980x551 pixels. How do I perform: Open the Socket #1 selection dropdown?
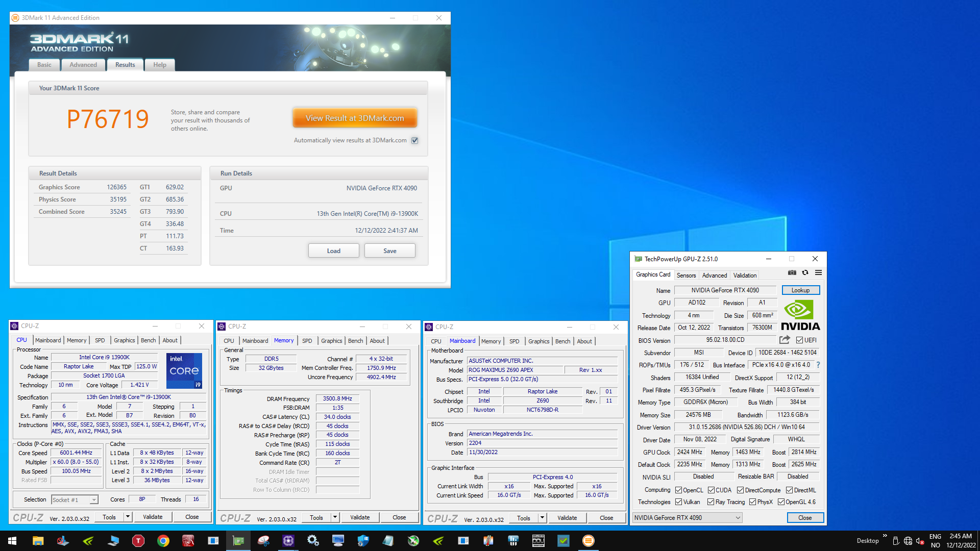click(x=75, y=500)
